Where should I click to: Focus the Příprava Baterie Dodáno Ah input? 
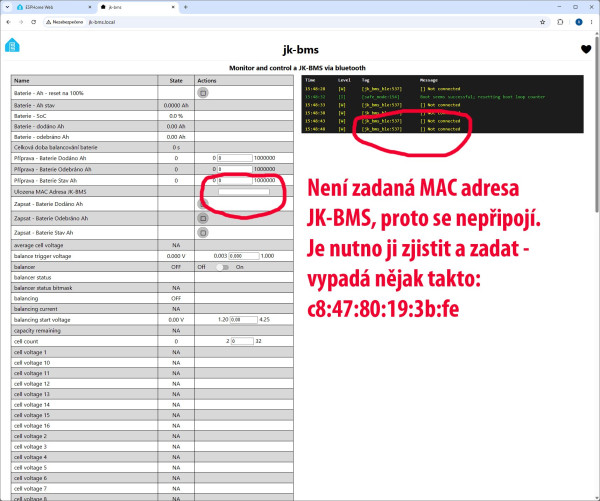click(235, 158)
